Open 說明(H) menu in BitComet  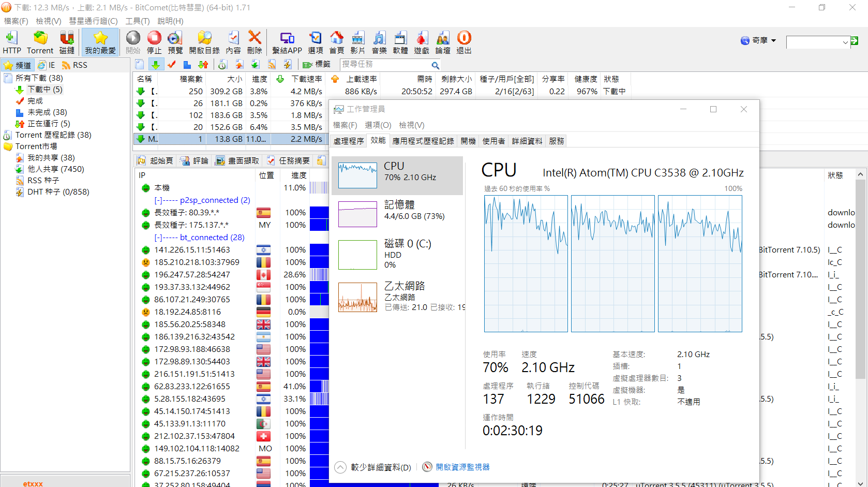[x=170, y=21]
